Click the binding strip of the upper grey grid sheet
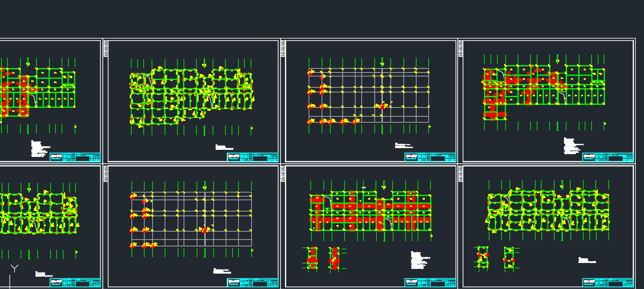Screen dimensions: 644x289 coord(283,49)
